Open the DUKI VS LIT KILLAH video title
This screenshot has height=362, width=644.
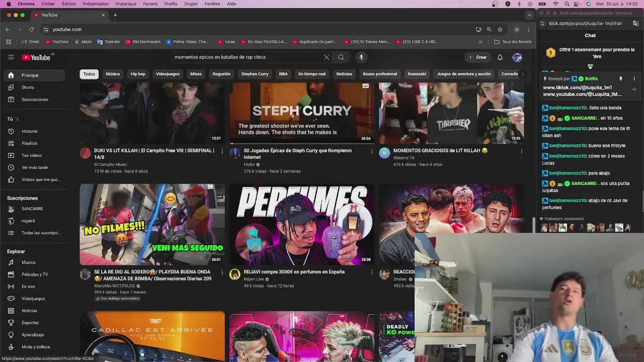[154, 154]
